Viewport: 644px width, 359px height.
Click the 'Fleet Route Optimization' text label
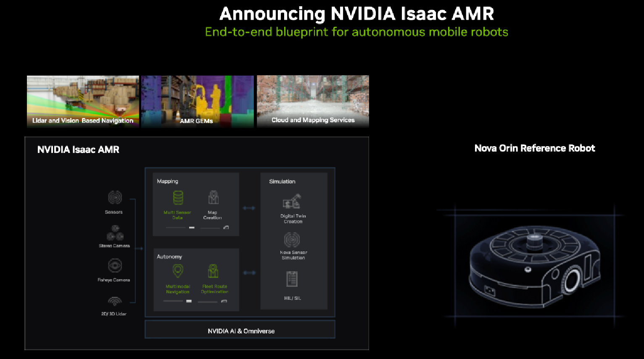tap(215, 289)
